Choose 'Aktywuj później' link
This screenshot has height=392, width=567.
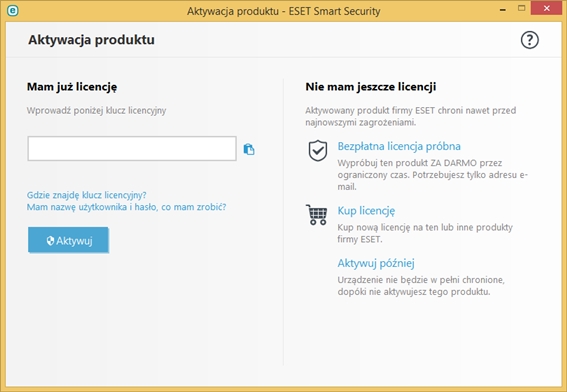coord(376,263)
